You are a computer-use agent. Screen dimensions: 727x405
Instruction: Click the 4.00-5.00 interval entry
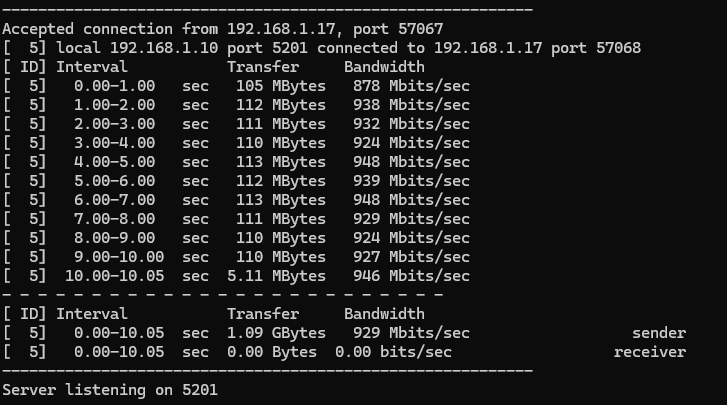[114, 162]
